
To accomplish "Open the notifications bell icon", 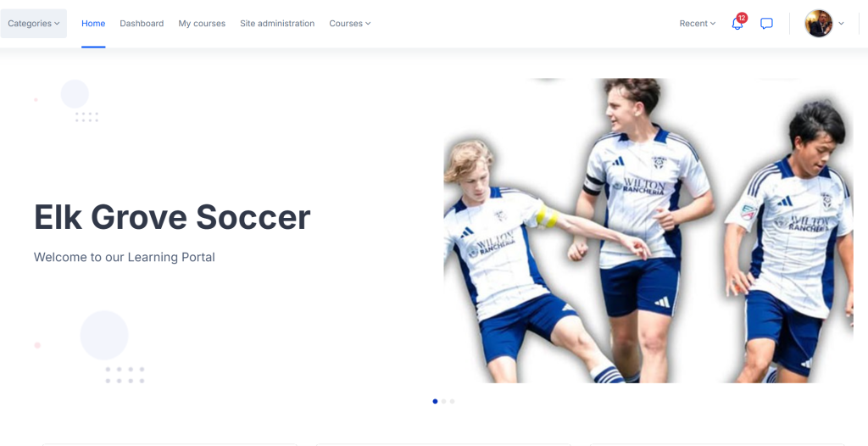I will click(737, 24).
